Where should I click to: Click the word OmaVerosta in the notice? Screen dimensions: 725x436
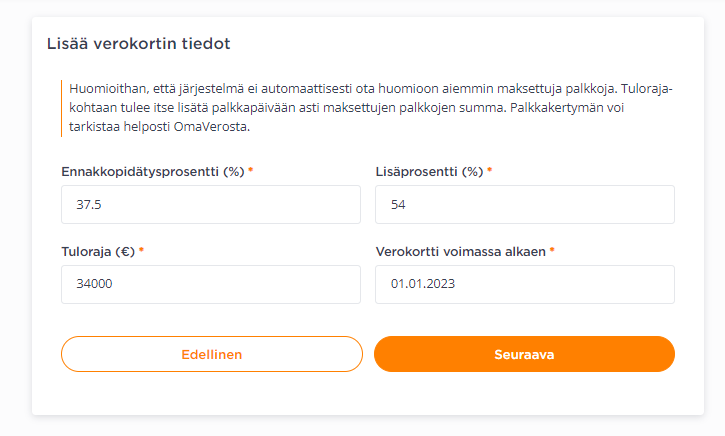click(x=212, y=127)
